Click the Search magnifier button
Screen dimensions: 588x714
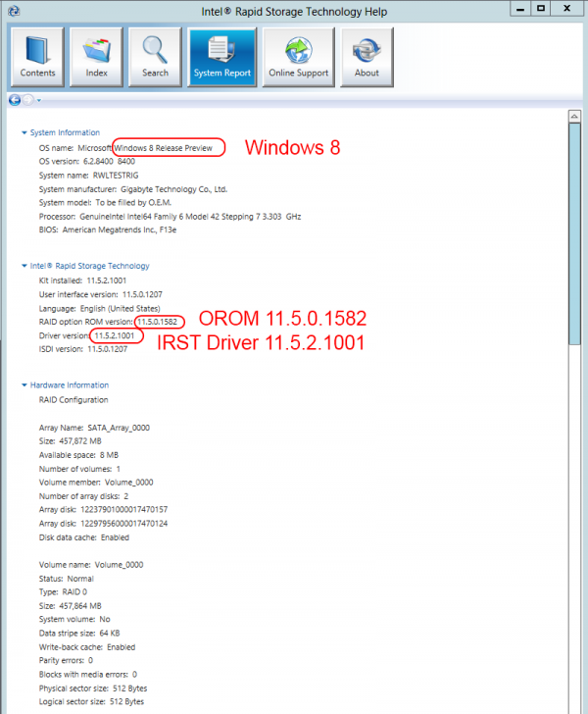155,57
